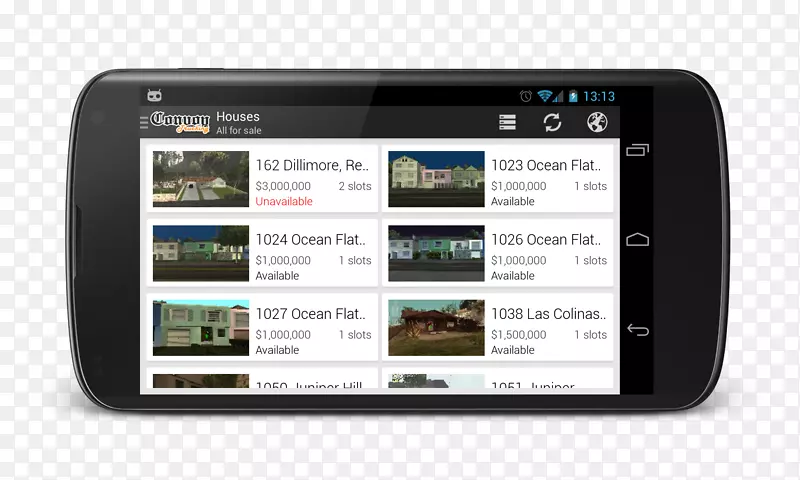The height and width of the screenshot is (480, 800).
Task: Open the list view server icon
Action: click(507, 122)
